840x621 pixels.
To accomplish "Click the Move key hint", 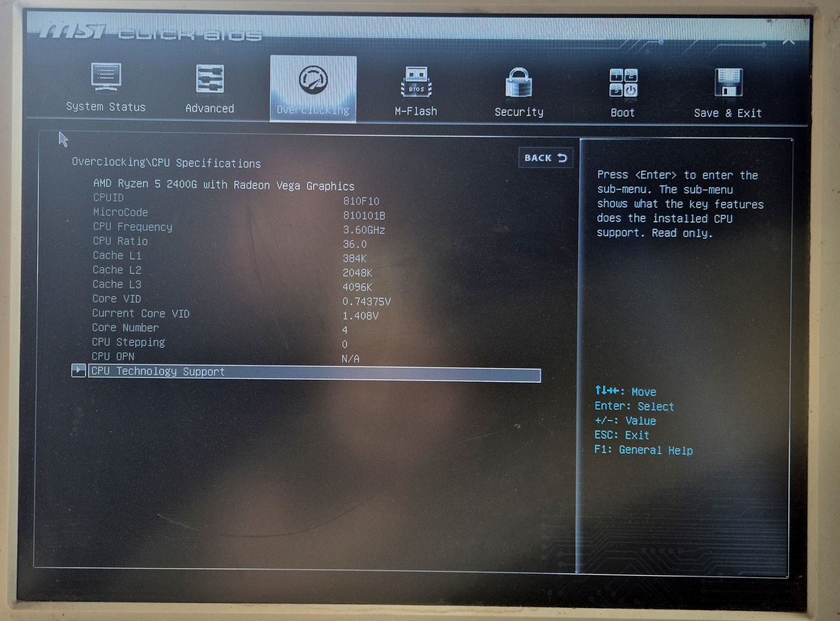I will (626, 392).
